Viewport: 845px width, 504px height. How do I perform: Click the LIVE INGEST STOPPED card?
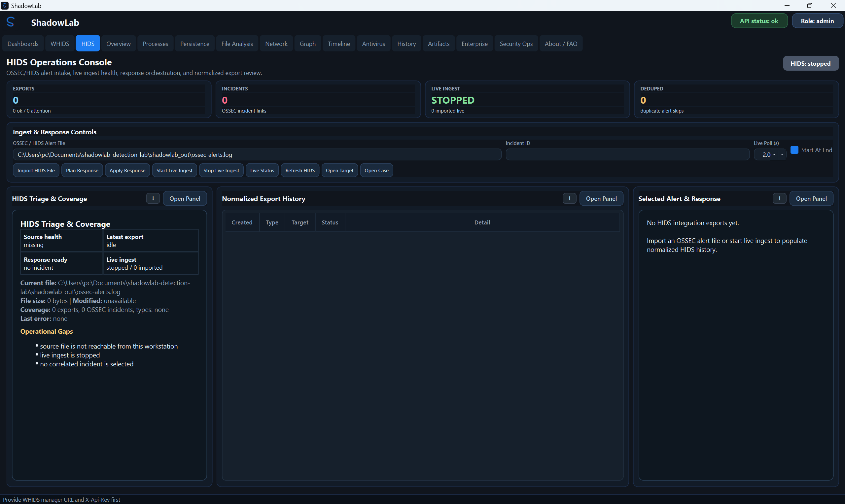point(527,99)
